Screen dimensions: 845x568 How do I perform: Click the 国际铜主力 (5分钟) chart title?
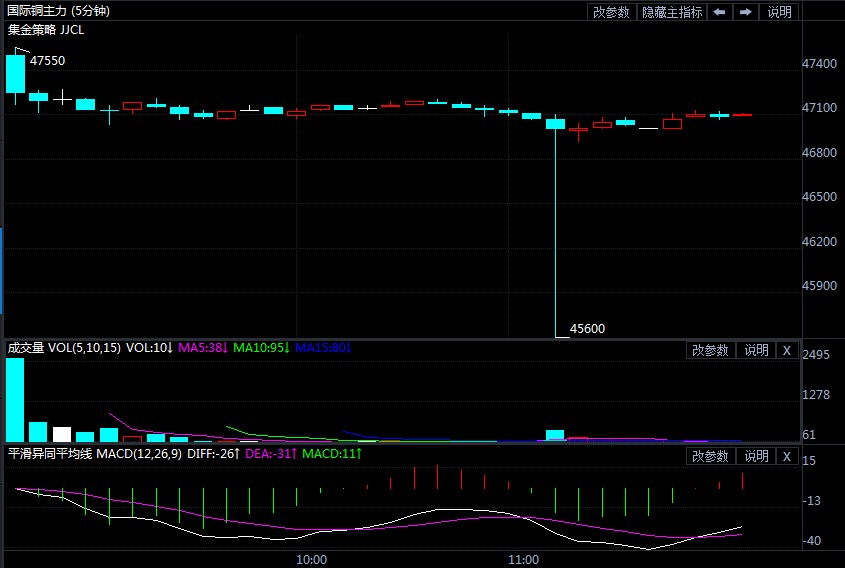pyautogui.click(x=58, y=11)
